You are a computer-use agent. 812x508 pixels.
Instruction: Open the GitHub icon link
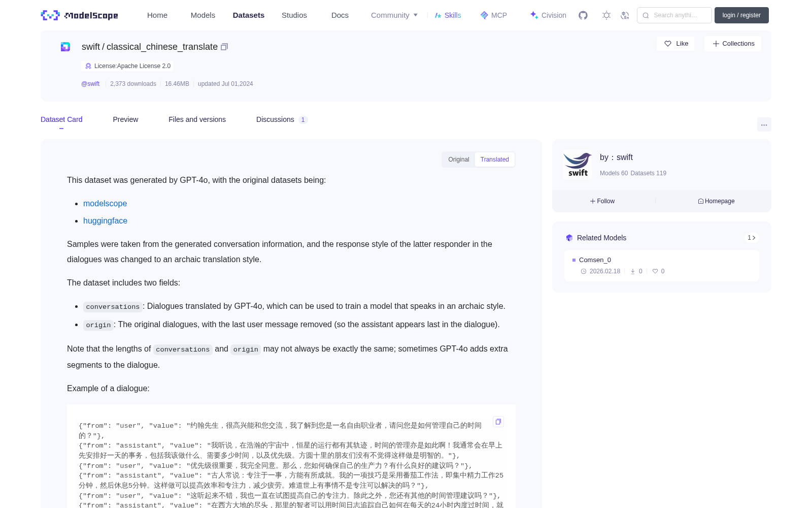583,15
